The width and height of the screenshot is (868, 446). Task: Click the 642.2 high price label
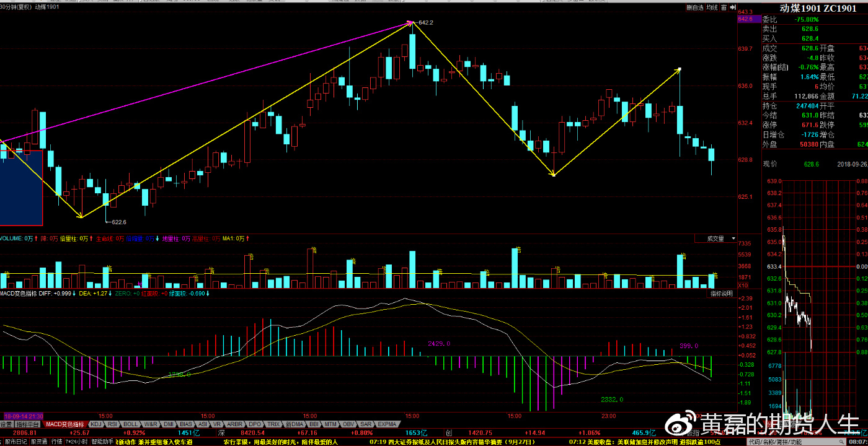click(426, 22)
